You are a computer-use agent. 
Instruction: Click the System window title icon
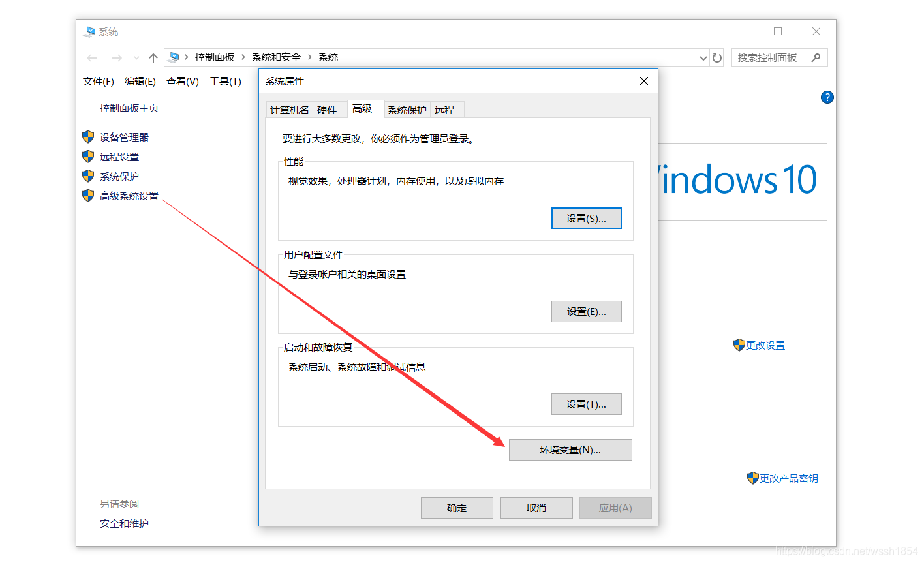point(89,32)
